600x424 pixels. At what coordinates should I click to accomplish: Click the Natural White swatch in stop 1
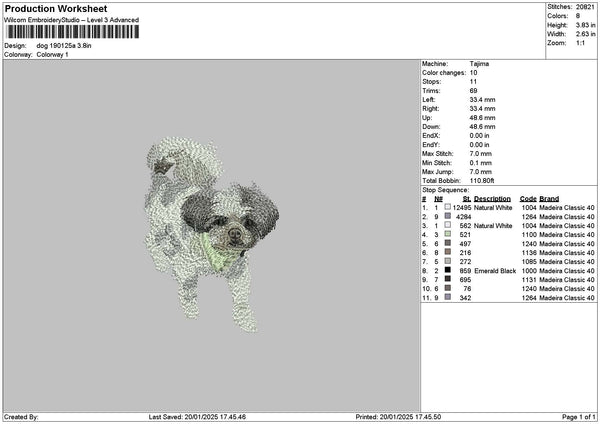tap(447, 207)
